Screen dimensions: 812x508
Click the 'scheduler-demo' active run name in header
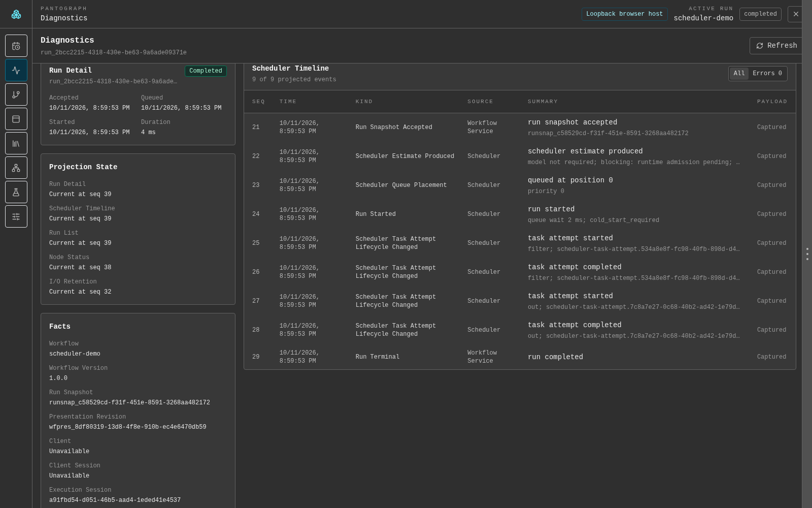point(703,18)
